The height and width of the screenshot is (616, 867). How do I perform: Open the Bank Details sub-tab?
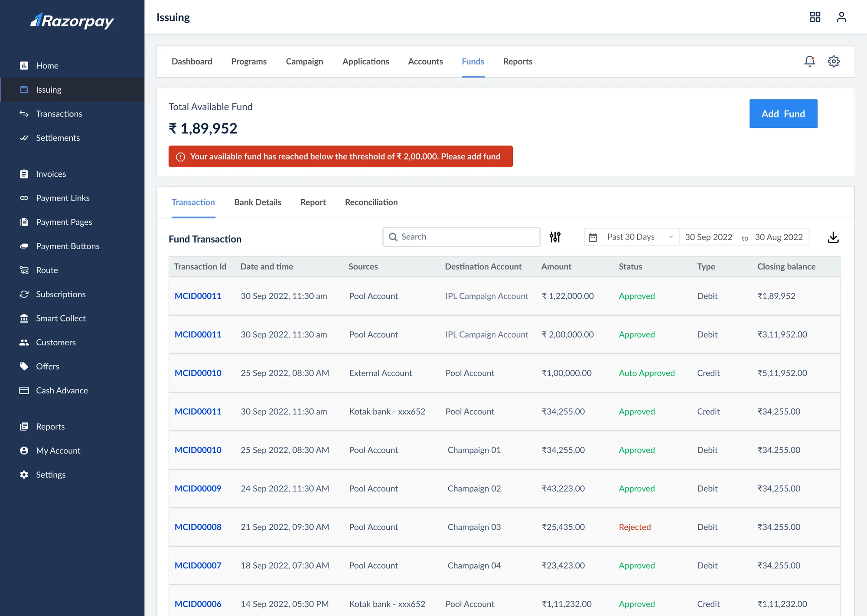(x=257, y=202)
